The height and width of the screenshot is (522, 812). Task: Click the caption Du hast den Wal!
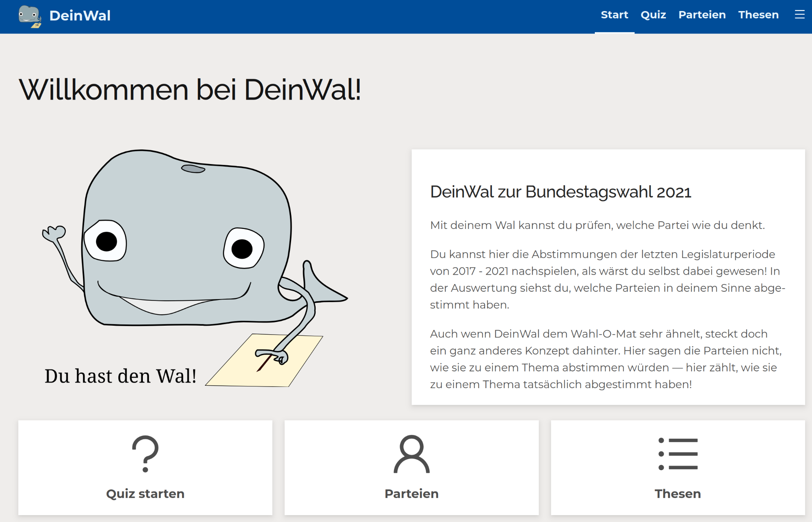point(120,376)
